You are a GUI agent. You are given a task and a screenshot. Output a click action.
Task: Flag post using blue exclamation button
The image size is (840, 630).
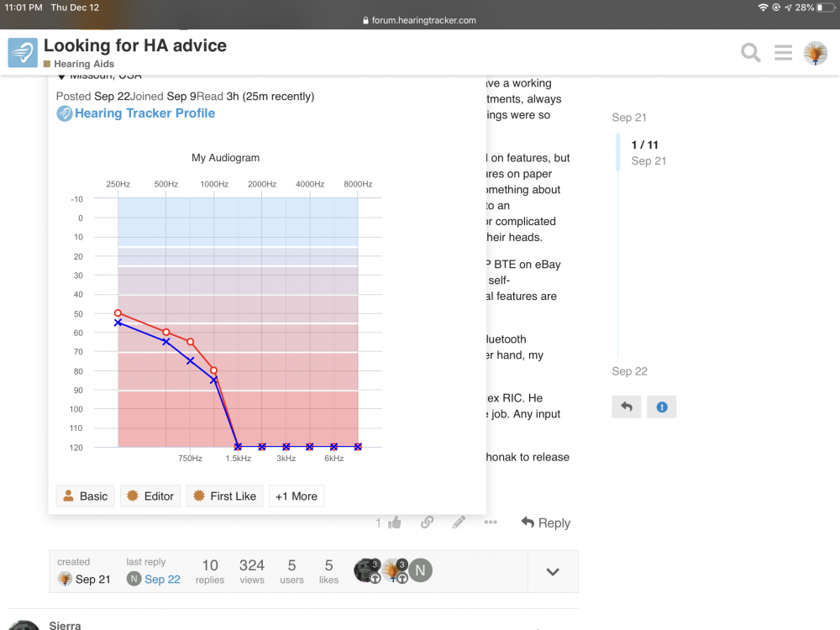coord(661,407)
